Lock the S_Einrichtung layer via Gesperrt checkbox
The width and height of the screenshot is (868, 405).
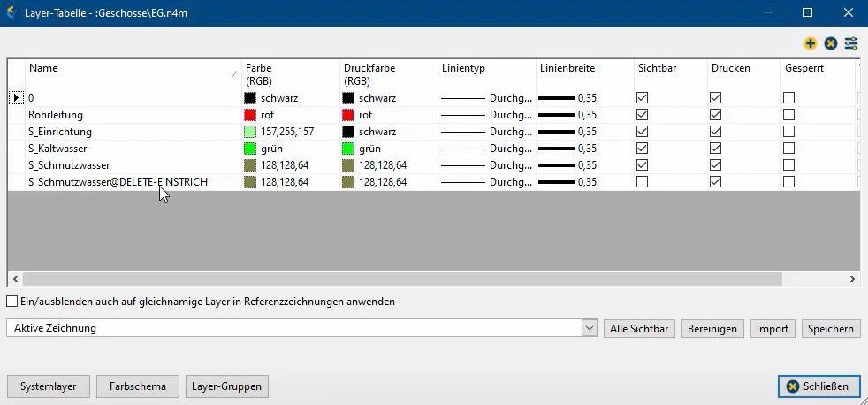click(788, 132)
